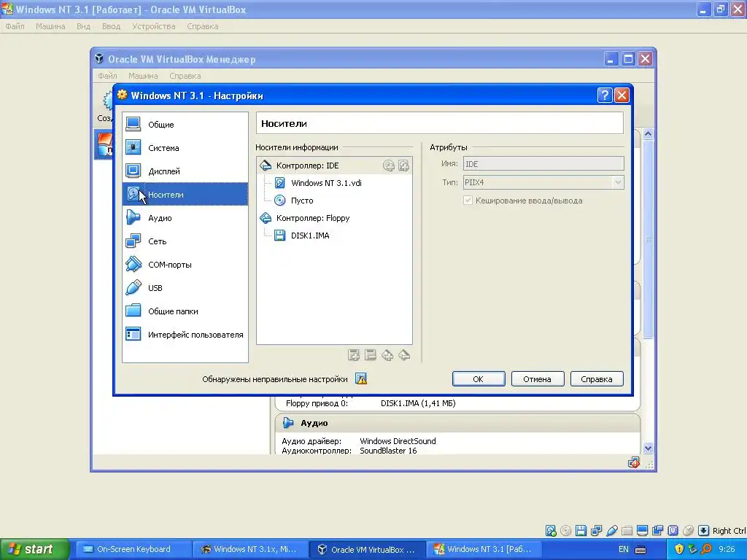Viewport: 747px width, 560px height.
Task: Click scroll up arrow in Manager details pane
Action: click(648, 134)
